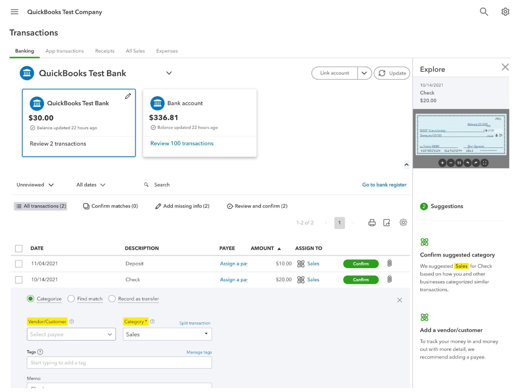This screenshot has height=392, width=532.
Task: Open the Review 100 transactions link
Action: coord(182,143)
